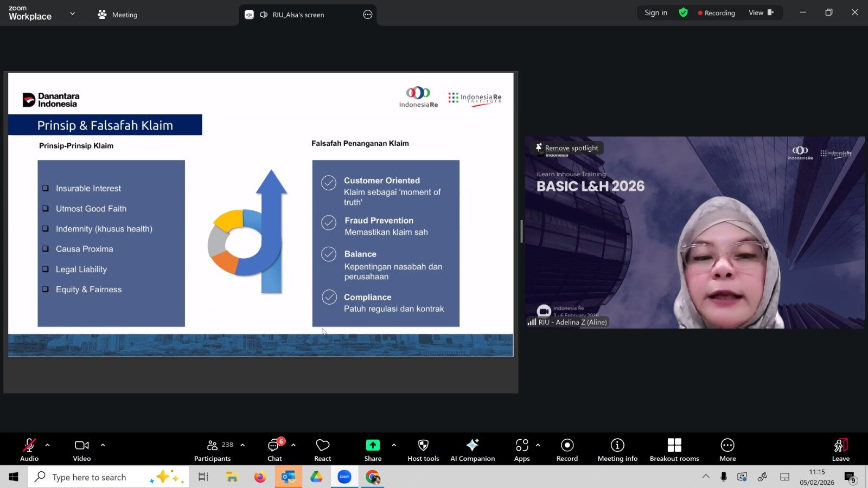Open Host tools shield icon
The width and height of the screenshot is (868, 488).
pyautogui.click(x=423, y=450)
